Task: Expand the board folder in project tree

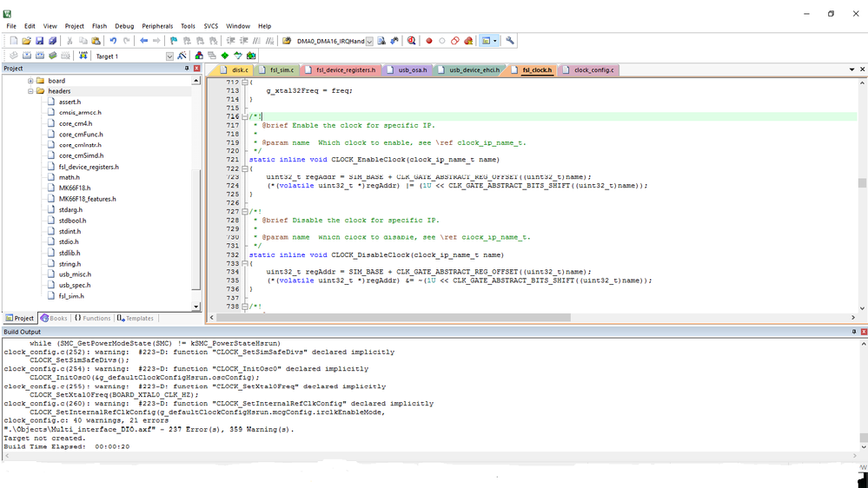Action: [30, 81]
